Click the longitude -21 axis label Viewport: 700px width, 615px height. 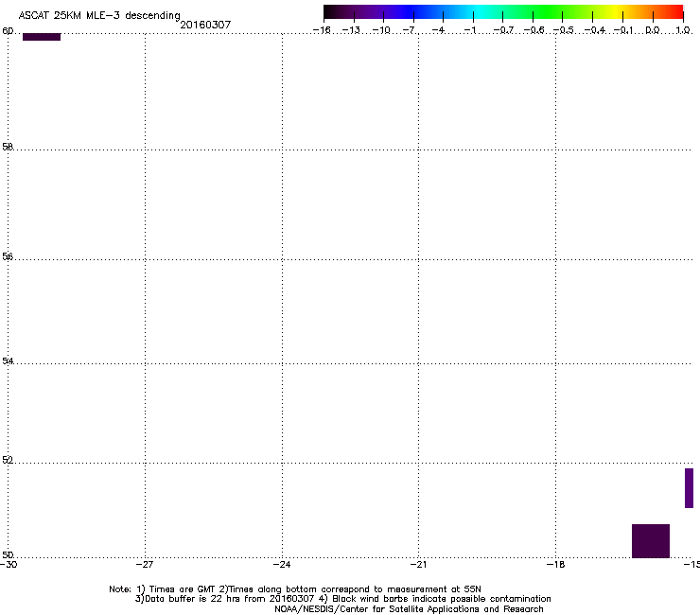(x=418, y=565)
